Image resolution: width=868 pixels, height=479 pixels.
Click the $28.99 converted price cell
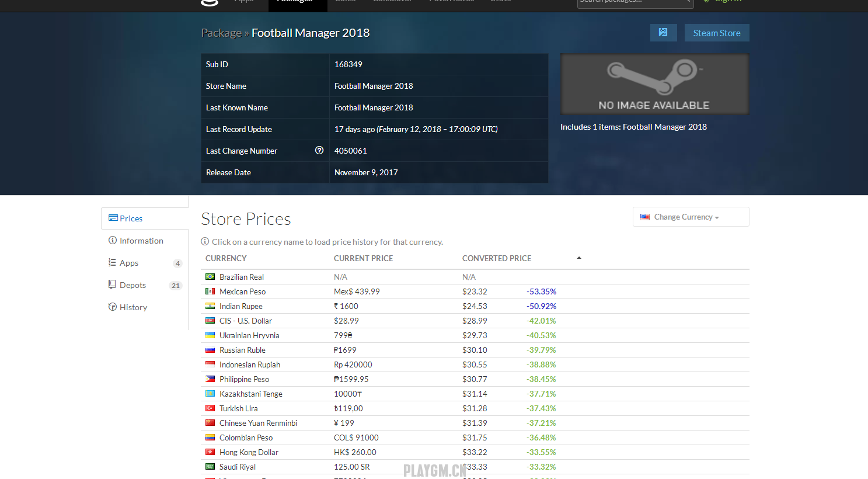(x=475, y=321)
